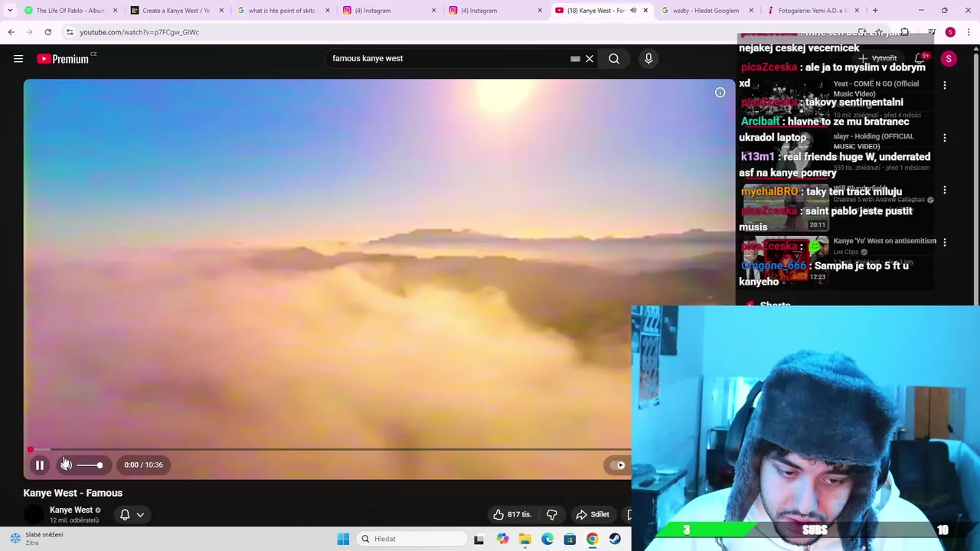Viewport: 980px width, 551px height.
Task: Open the Windows Start menu
Action: pyautogui.click(x=343, y=539)
